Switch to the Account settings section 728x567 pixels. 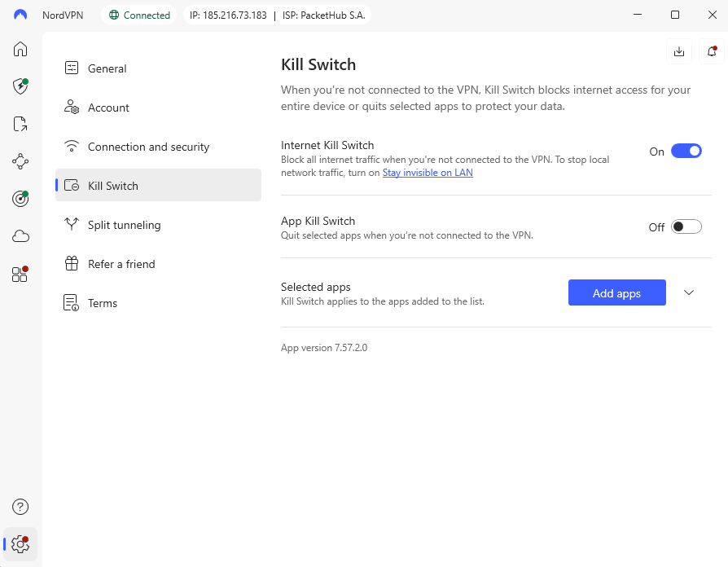108,108
